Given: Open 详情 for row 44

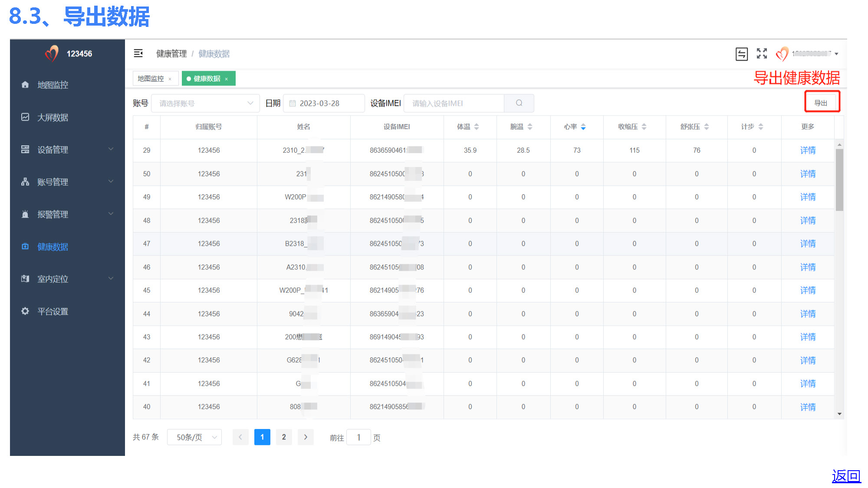Looking at the screenshot, I should [808, 314].
